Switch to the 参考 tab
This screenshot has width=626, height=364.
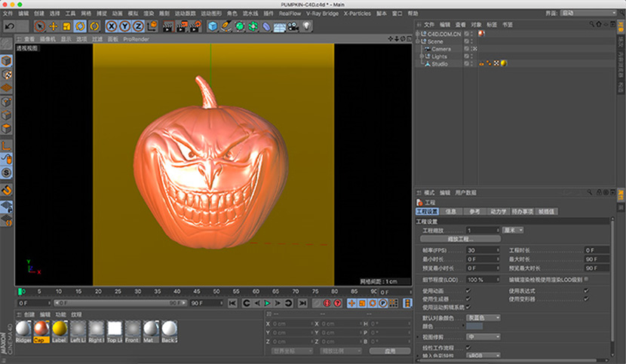(x=474, y=212)
